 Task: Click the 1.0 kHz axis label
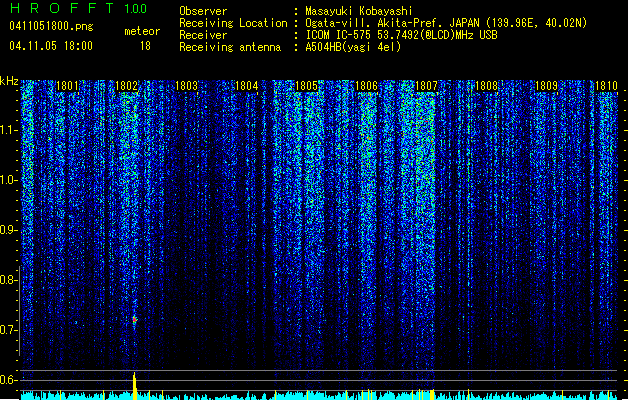pyautogui.click(x=9, y=180)
